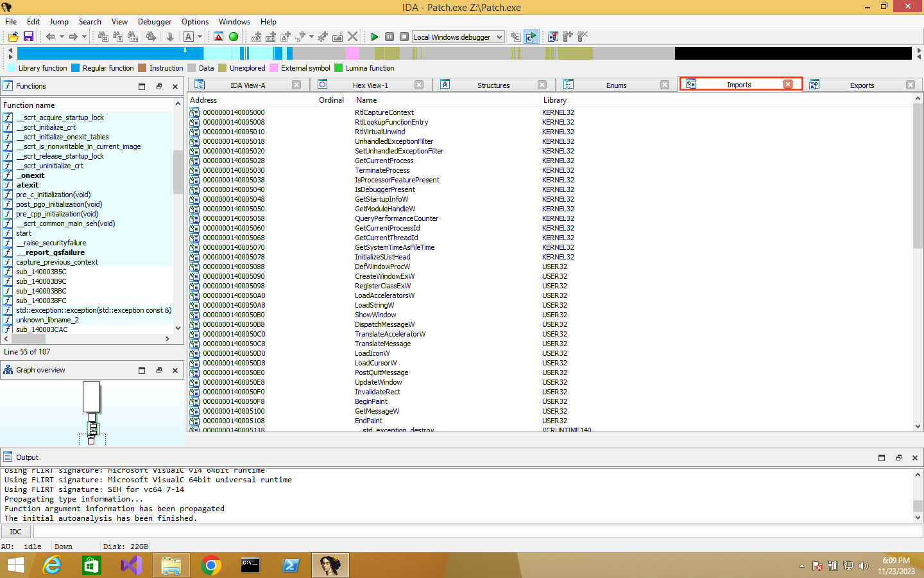Click the Open file toolbar icon

click(13, 37)
